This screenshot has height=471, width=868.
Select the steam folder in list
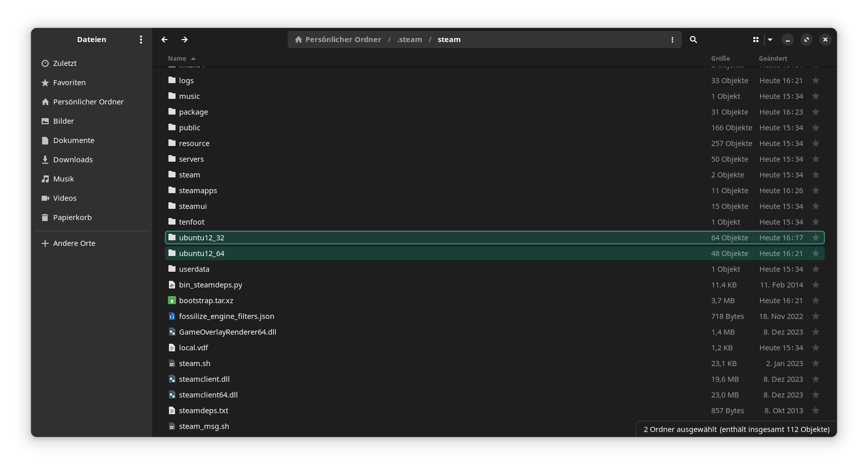tap(495, 175)
